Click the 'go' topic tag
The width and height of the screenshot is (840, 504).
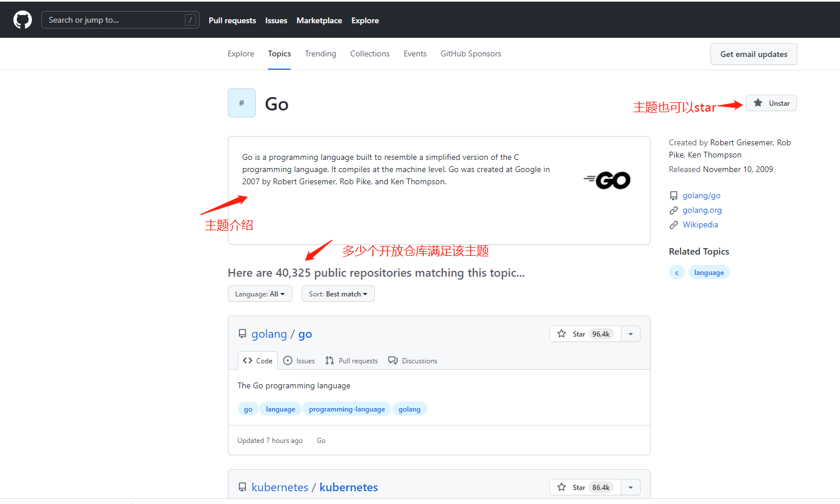coord(248,409)
